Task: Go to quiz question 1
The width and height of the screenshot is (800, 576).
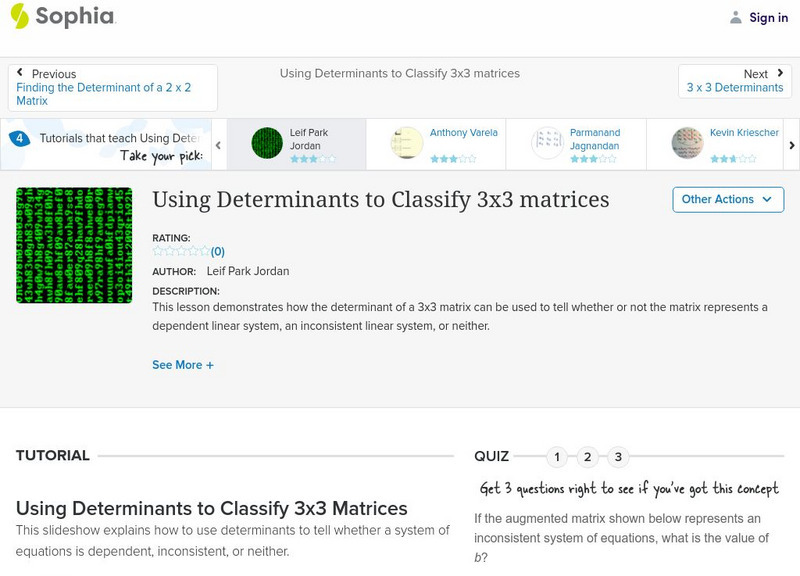Action: 557,457
